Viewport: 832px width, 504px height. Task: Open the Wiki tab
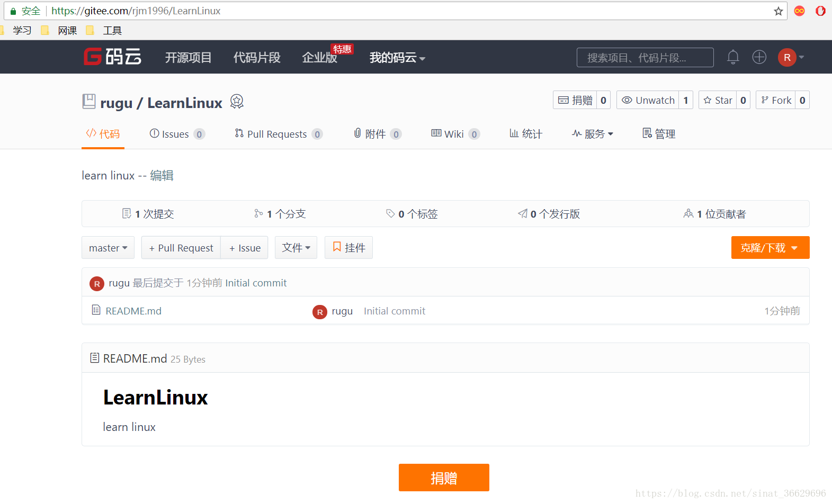(x=455, y=134)
